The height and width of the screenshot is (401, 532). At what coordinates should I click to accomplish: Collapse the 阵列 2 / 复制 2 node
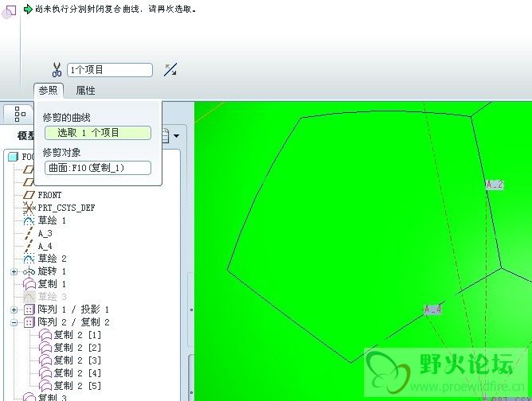point(14,322)
